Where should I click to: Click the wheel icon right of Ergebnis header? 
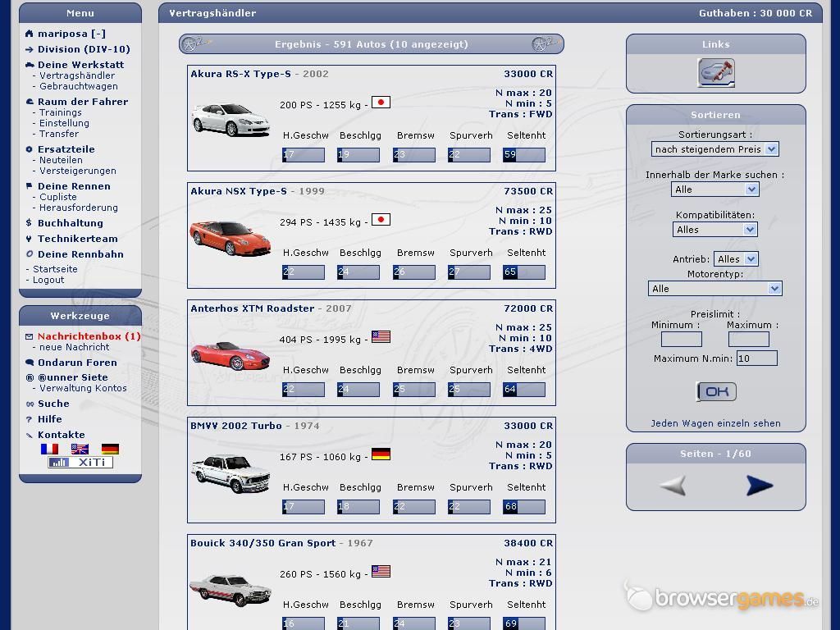click(x=540, y=44)
